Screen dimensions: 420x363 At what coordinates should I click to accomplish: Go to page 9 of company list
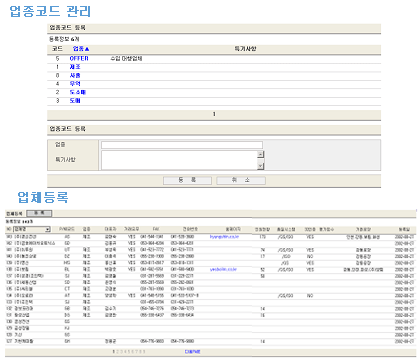(144, 352)
